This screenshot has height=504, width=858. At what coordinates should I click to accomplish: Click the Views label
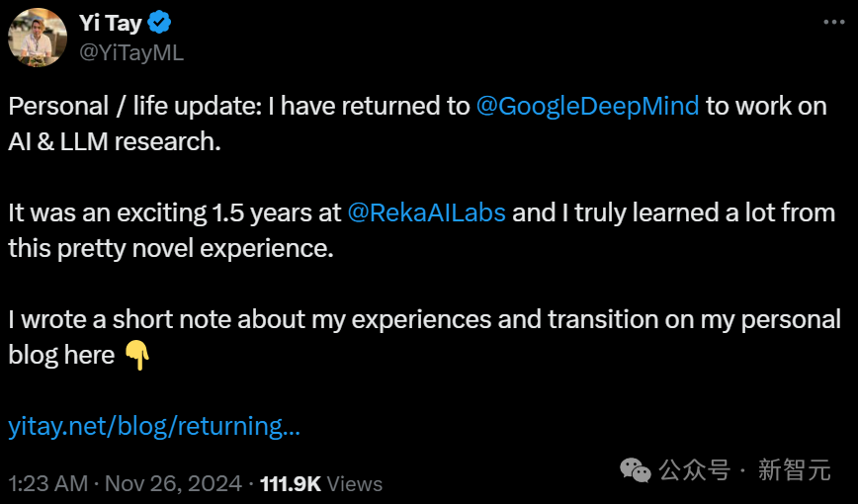354,483
